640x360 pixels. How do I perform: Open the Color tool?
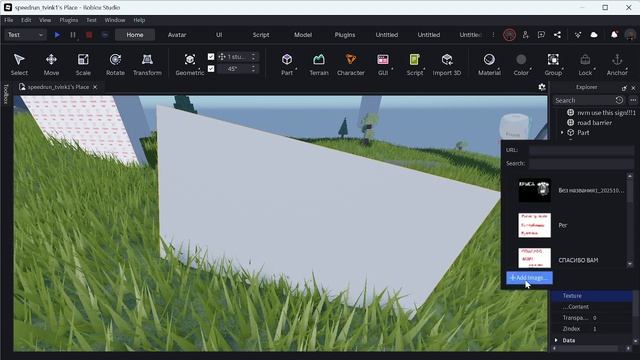click(521, 64)
